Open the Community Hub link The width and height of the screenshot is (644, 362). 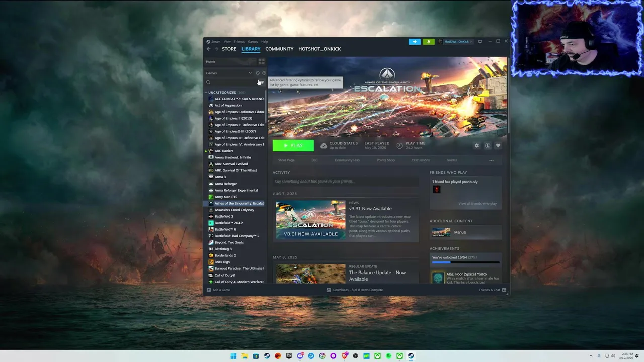(x=347, y=160)
